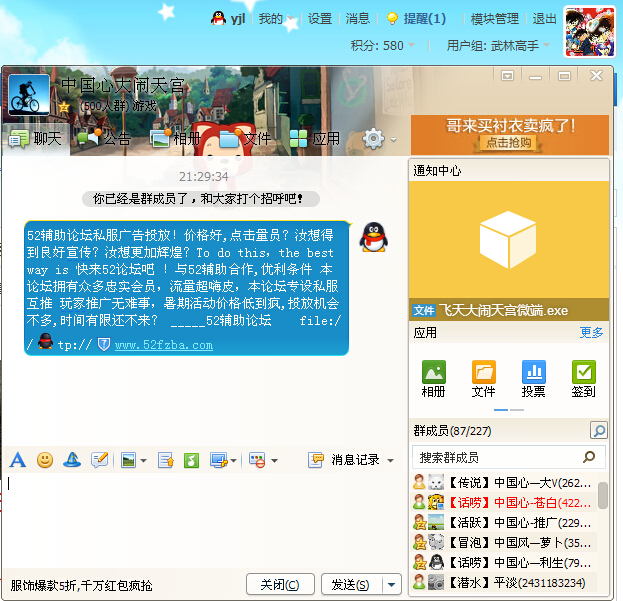Expand the screen capture dropdown arrow
Screen dimensions: 623x601
point(234,461)
